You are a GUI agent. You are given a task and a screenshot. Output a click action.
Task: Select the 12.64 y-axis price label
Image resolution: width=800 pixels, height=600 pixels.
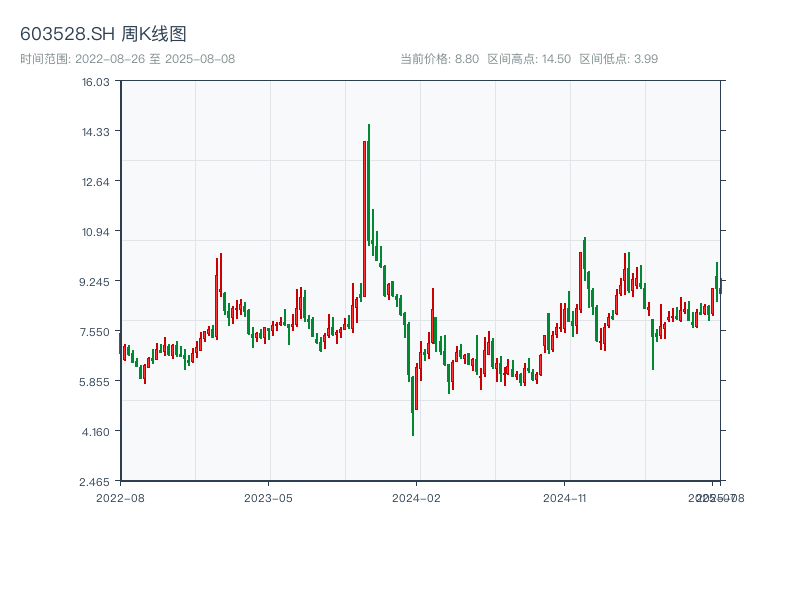coord(96,181)
